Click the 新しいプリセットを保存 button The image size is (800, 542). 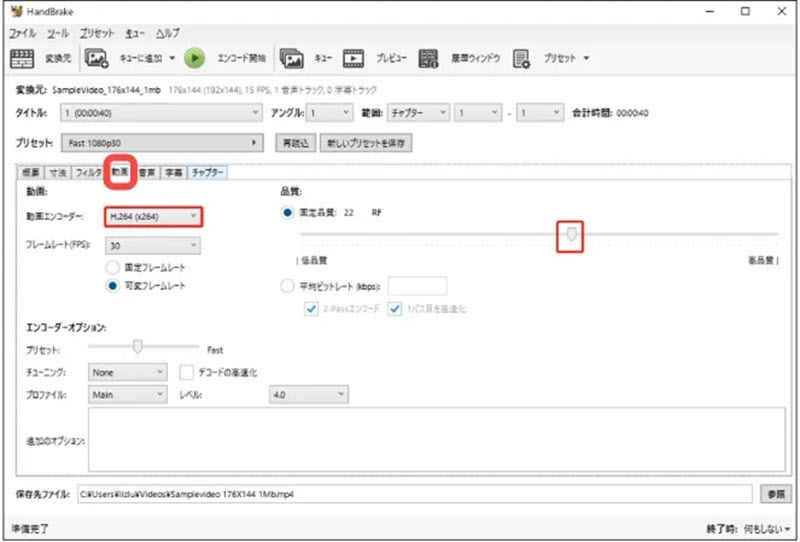[x=365, y=144]
